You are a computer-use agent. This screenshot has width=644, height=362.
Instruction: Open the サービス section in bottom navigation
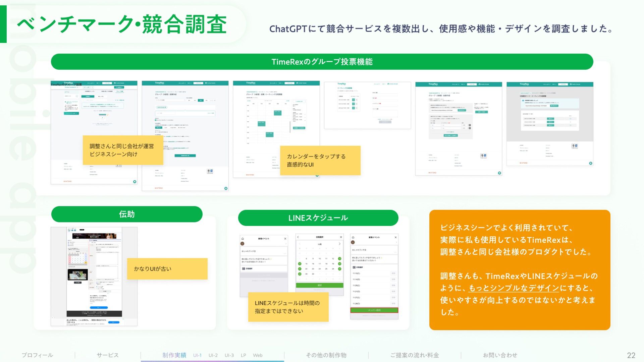pos(108,355)
